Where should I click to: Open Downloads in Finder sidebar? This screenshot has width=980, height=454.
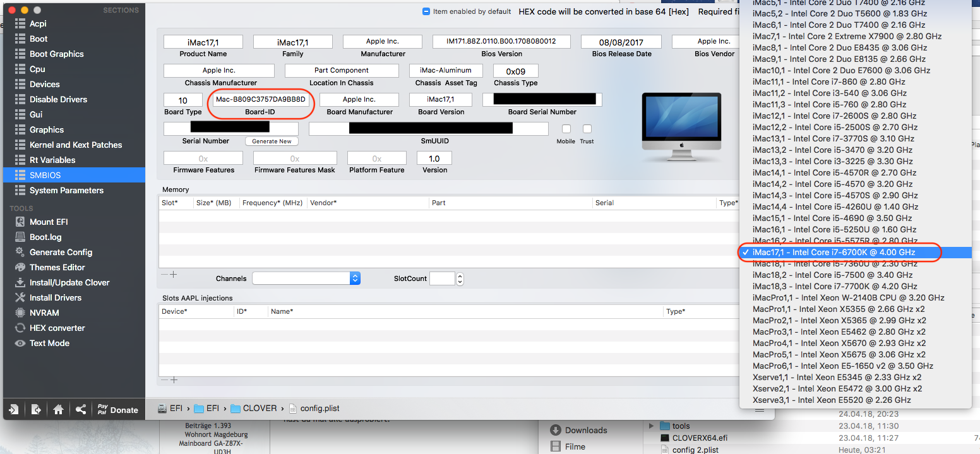[578, 431]
